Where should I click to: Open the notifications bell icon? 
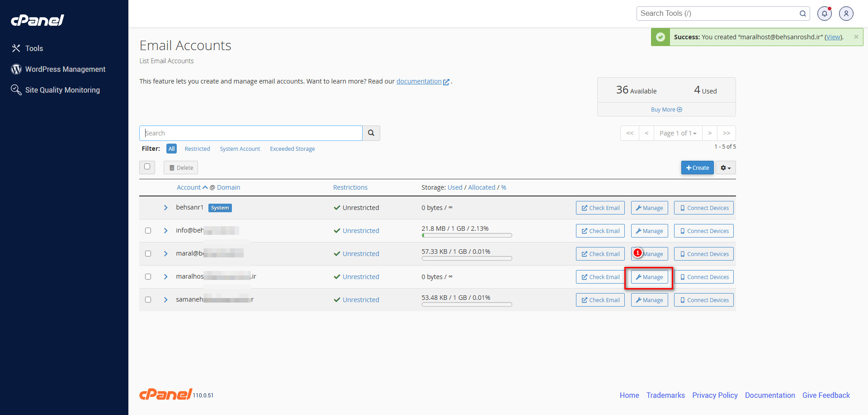click(x=824, y=14)
